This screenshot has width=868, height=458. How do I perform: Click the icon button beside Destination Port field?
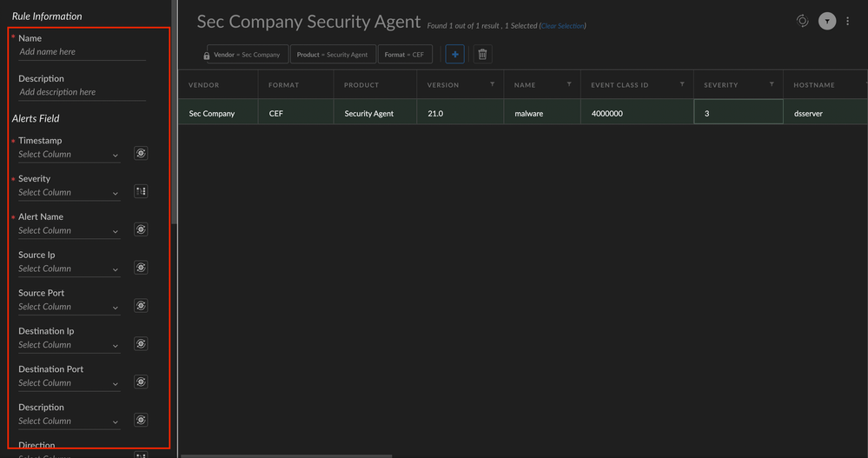point(141,382)
